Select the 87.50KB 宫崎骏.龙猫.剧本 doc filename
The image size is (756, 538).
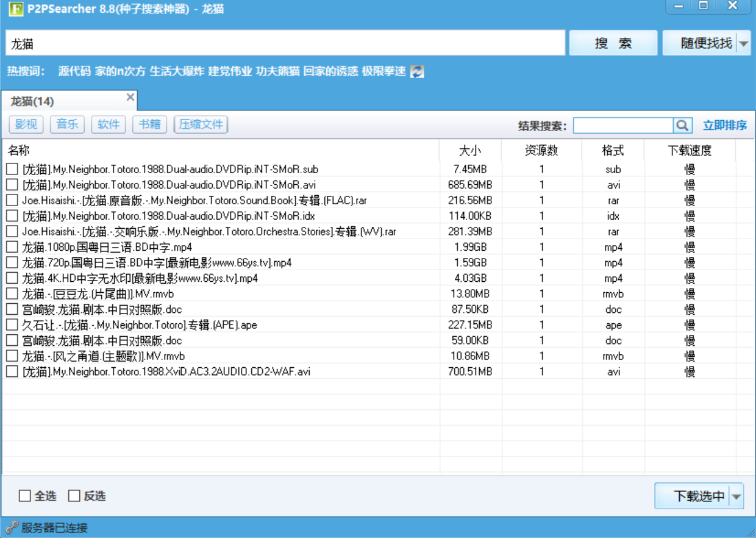tap(102, 309)
